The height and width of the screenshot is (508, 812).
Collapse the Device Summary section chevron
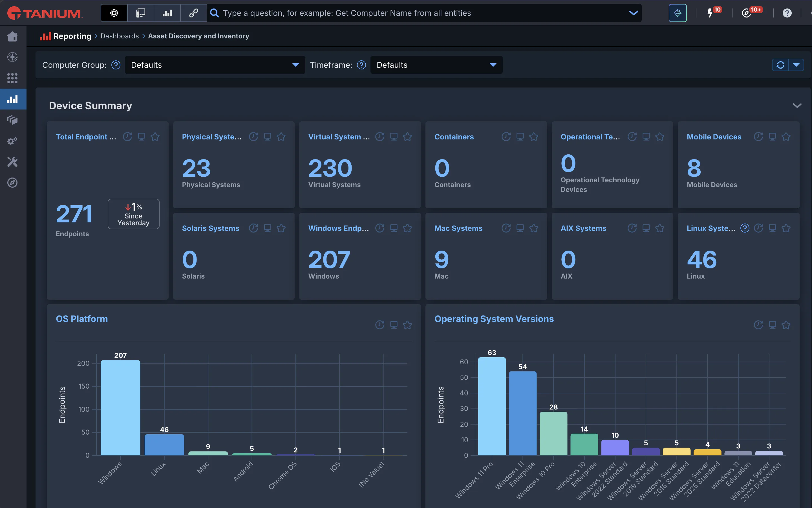click(797, 106)
